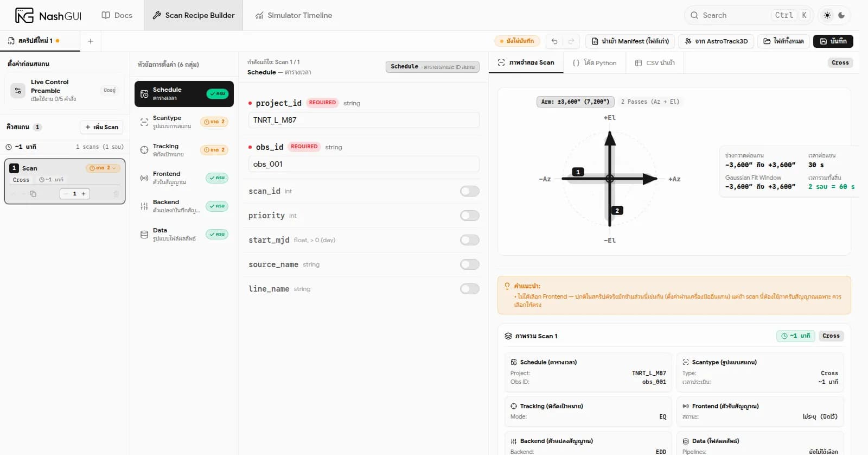Enable the scan_id toggle
Screen dimensions: 868x455
[x=470, y=191]
